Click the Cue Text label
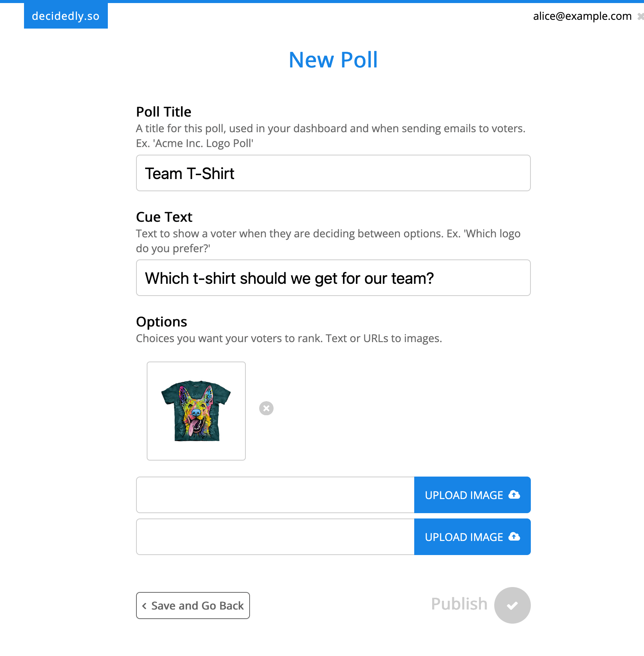This screenshot has height=656, width=644. click(x=164, y=217)
